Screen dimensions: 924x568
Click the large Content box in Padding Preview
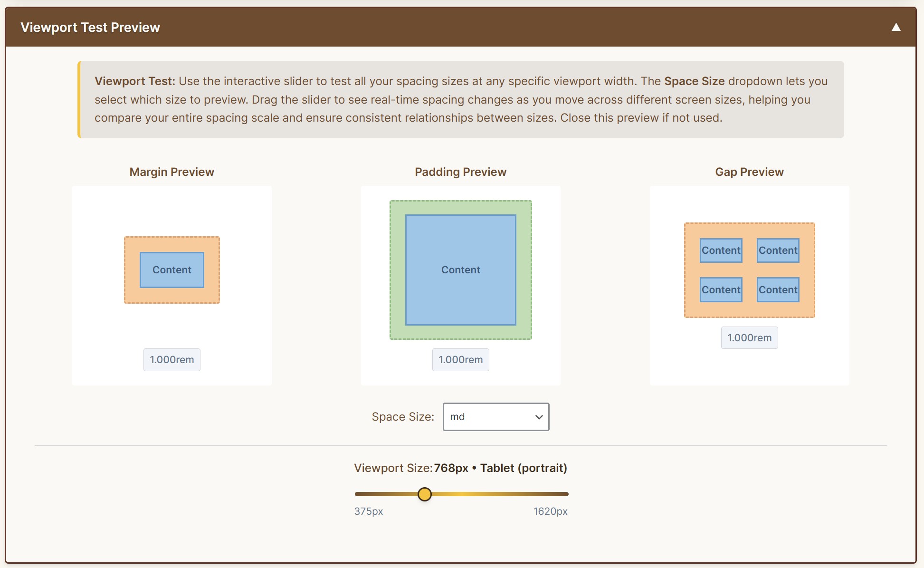click(460, 270)
